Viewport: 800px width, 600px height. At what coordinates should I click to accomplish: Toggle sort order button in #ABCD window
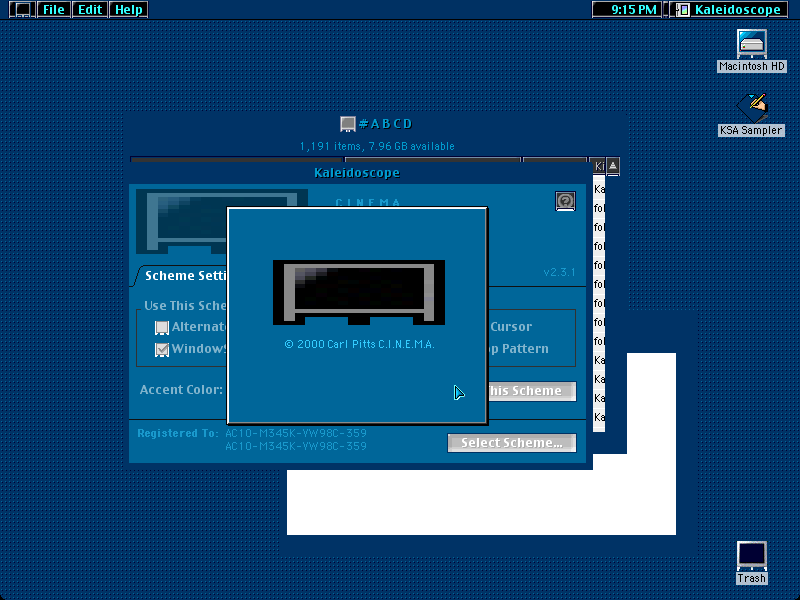[613, 166]
